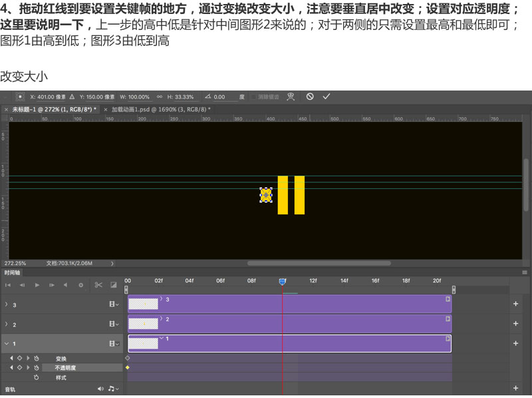Viewport: 532px width, 398px height.
Task: Select the 时间轴 panel tab
Action: (12, 272)
